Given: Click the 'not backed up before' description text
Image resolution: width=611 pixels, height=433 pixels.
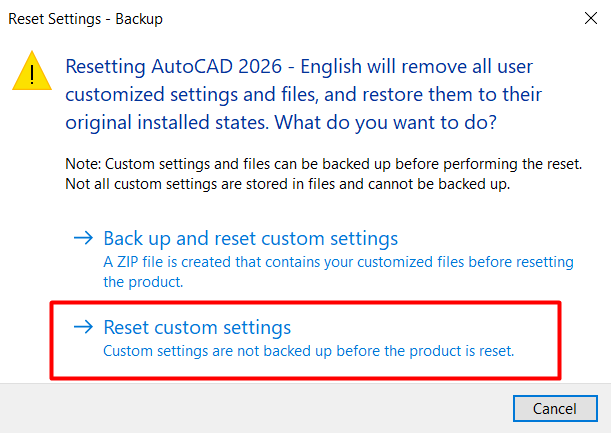Looking at the screenshot, I should 308,350.
